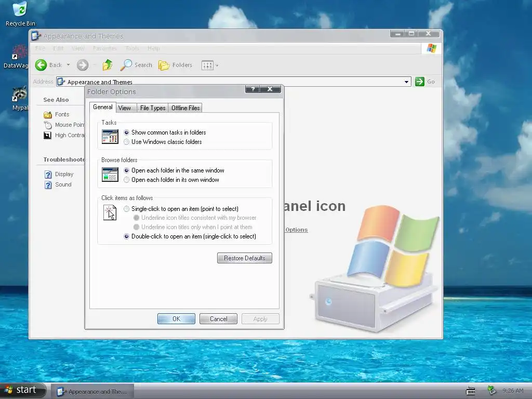Viewport: 532px width, 399px height.
Task: Expand the Address bar dropdown
Action: pos(406,82)
